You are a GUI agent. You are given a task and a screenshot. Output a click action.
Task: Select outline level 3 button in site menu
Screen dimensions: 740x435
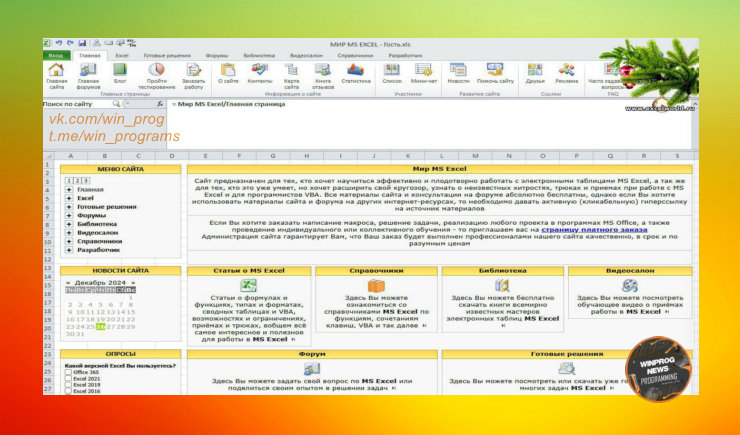pos(86,181)
